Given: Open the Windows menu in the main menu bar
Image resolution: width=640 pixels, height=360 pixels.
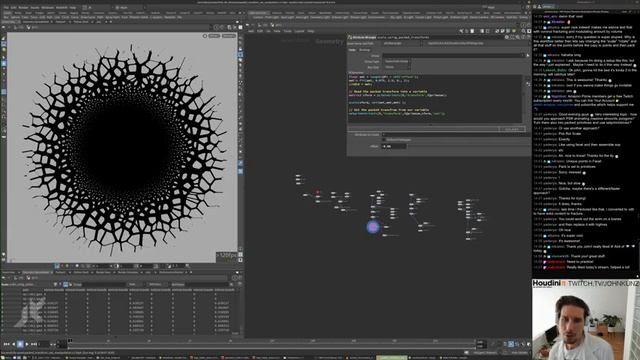Looking at the screenshot, I should pyautogui.click(x=48, y=7).
